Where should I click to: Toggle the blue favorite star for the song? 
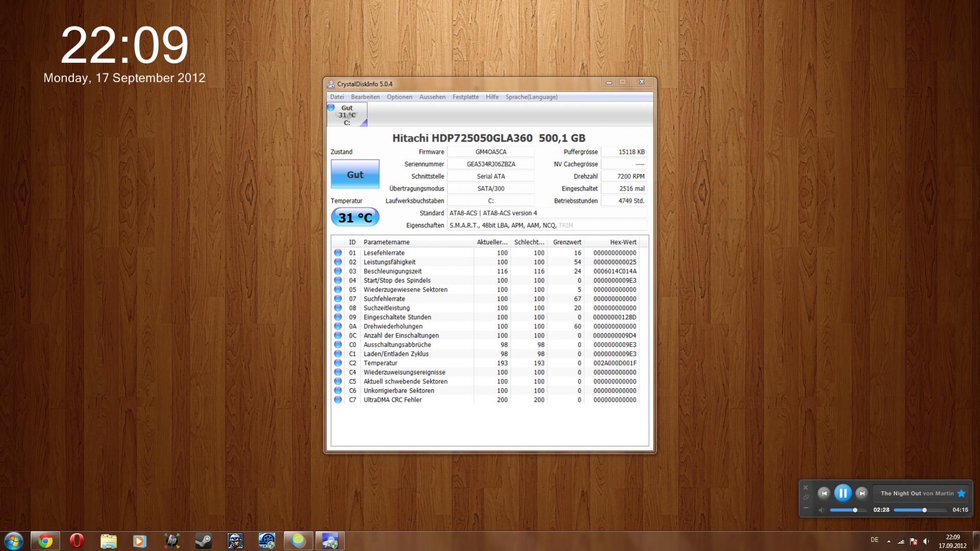coord(962,493)
